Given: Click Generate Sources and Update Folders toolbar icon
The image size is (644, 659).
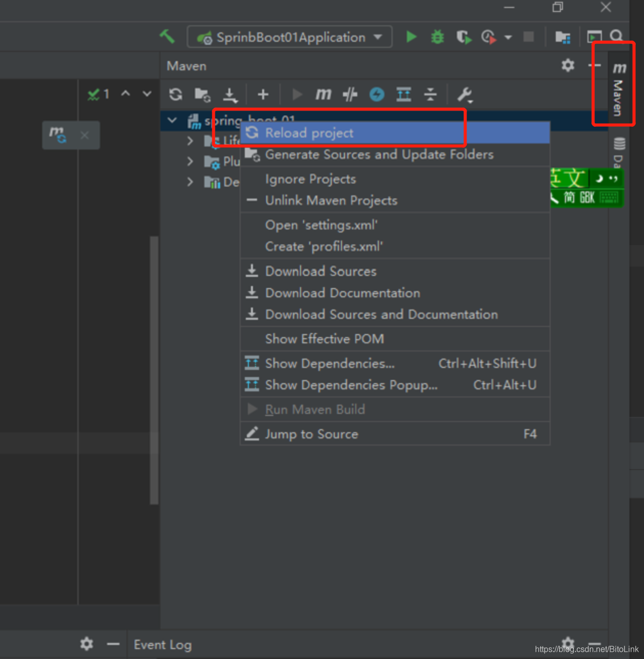Looking at the screenshot, I should pos(203,95).
